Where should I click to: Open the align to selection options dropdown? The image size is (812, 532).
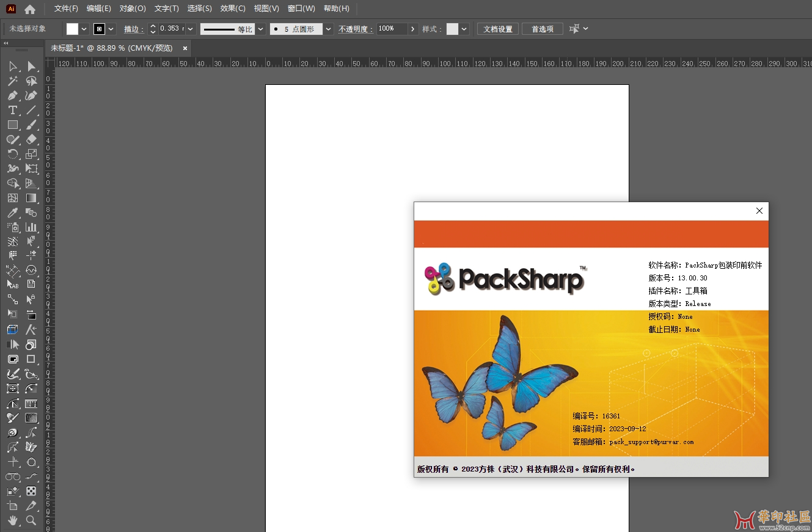tap(586, 29)
